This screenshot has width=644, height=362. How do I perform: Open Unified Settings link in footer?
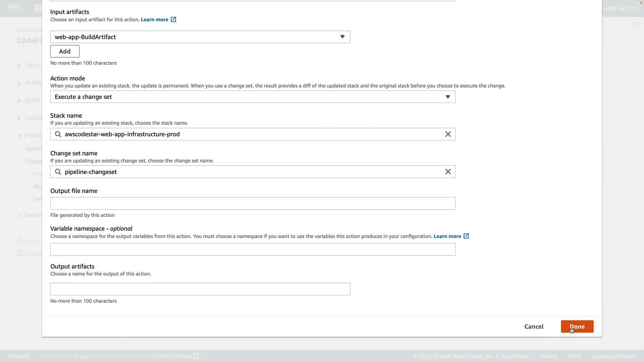[173, 356]
